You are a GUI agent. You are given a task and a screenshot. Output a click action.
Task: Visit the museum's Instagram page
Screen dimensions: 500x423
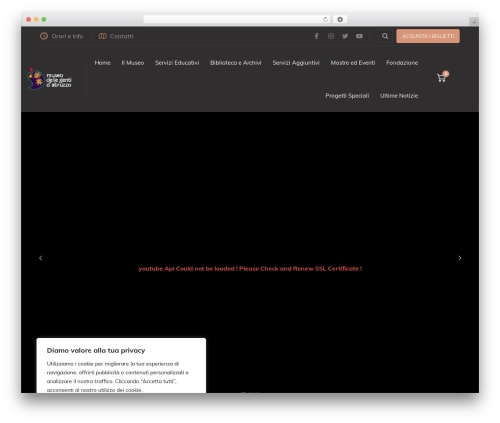click(331, 36)
